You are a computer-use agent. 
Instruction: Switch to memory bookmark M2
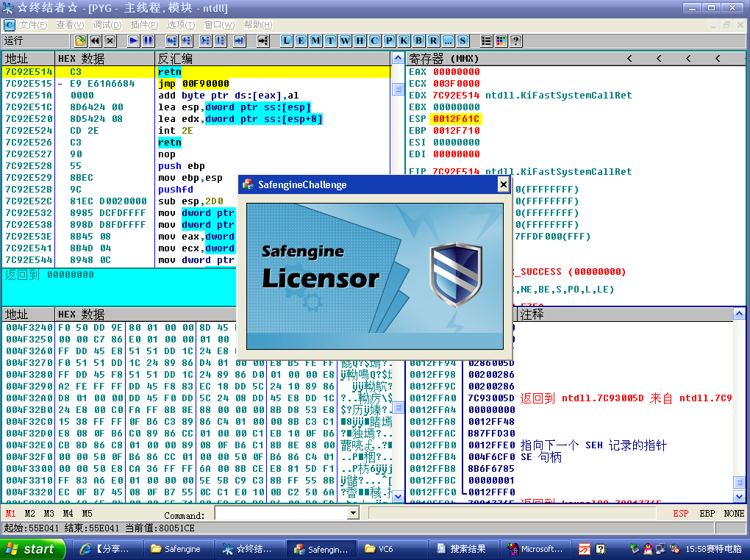pos(29,514)
